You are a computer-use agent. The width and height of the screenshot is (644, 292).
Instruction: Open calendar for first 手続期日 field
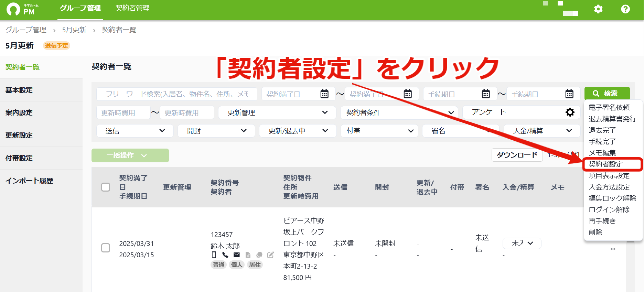coord(486,94)
